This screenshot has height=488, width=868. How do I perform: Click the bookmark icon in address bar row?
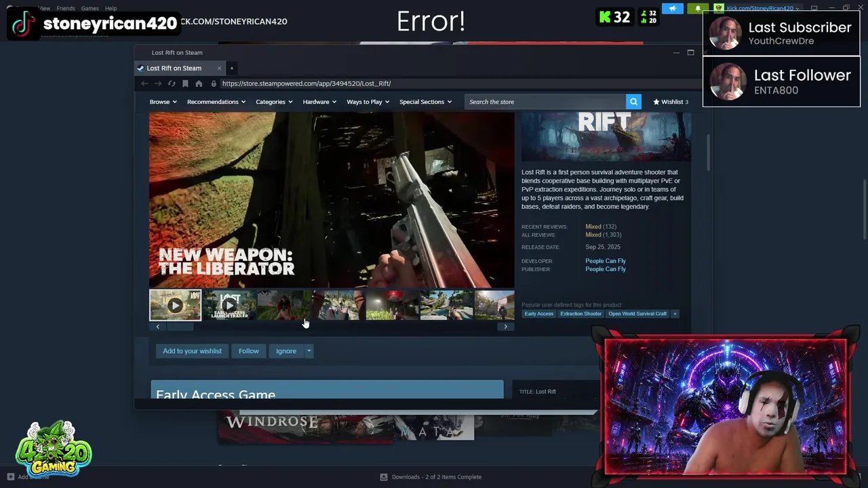(185, 83)
